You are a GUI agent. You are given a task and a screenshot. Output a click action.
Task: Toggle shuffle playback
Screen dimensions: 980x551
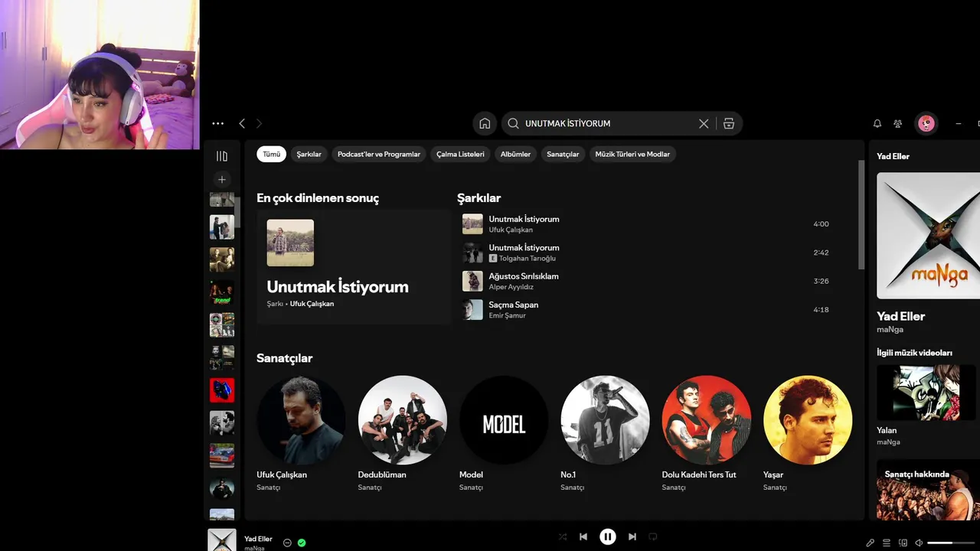[x=563, y=536]
